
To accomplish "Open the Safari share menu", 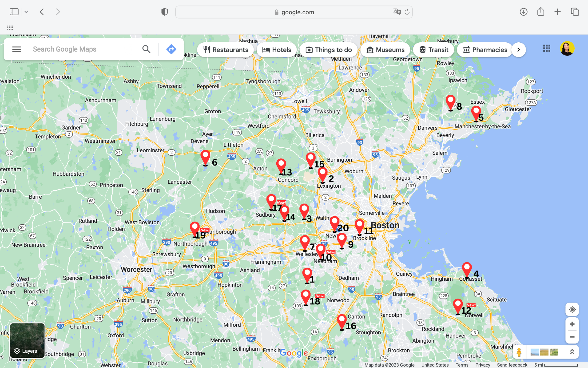I will 540,12.
